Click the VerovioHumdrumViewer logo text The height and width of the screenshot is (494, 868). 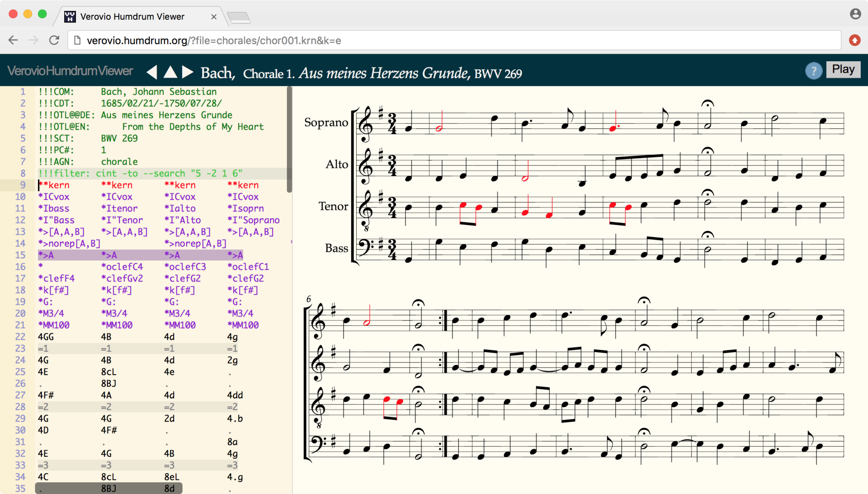71,71
